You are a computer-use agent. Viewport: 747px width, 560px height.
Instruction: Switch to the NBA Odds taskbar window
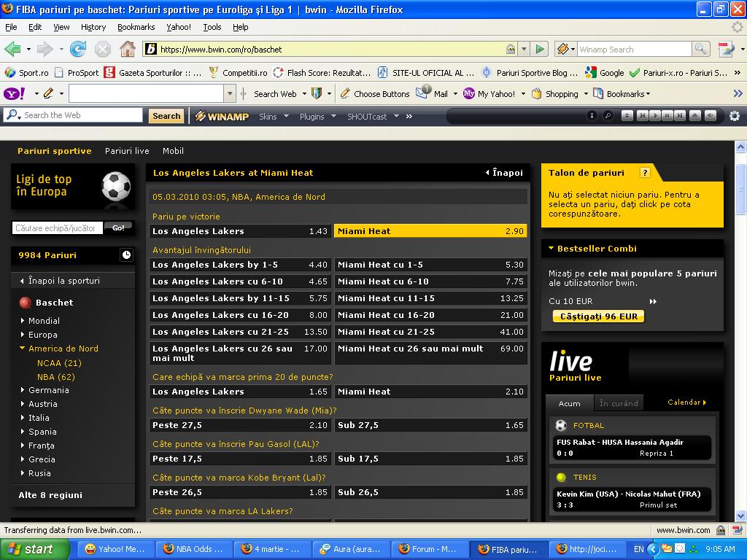[x=193, y=549]
